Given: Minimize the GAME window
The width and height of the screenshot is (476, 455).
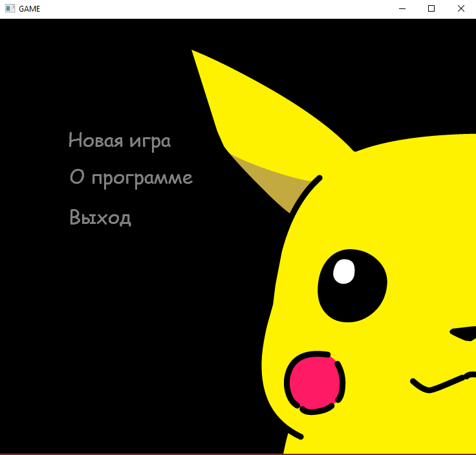Looking at the screenshot, I should coord(402,9).
